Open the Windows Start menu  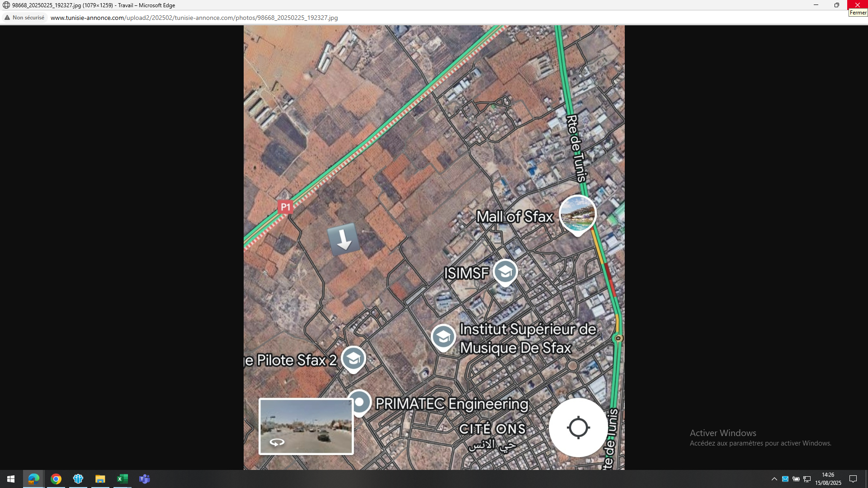(x=11, y=479)
